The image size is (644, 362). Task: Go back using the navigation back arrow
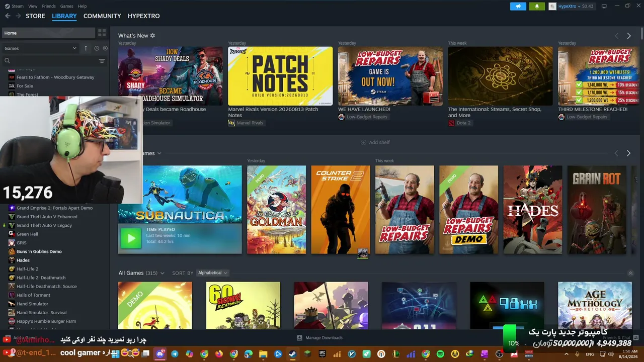click(x=8, y=16)
